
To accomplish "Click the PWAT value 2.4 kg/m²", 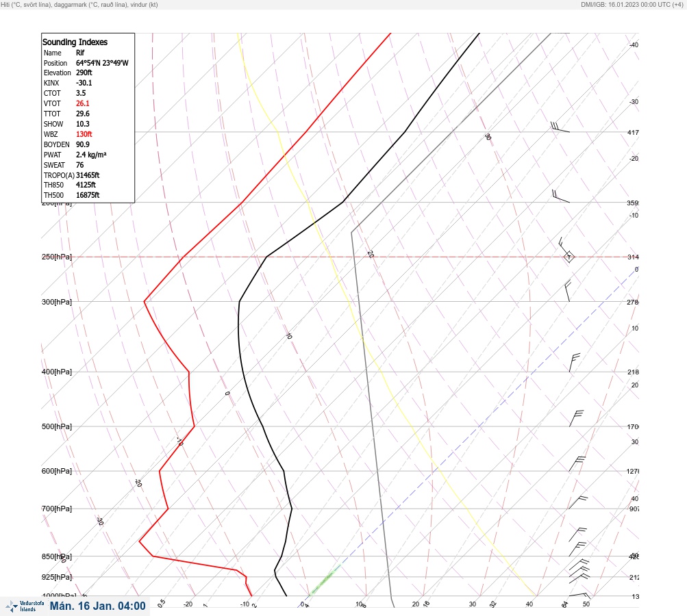I will coord(91,155).
